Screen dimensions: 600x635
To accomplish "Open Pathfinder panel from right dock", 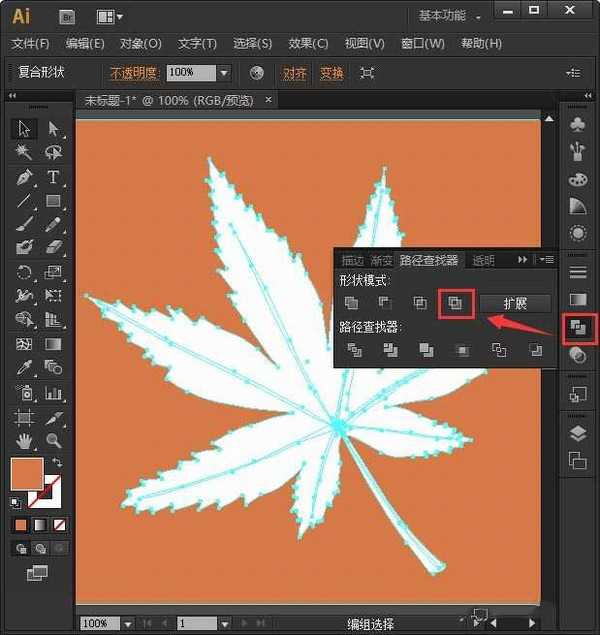I will (577, 327).
